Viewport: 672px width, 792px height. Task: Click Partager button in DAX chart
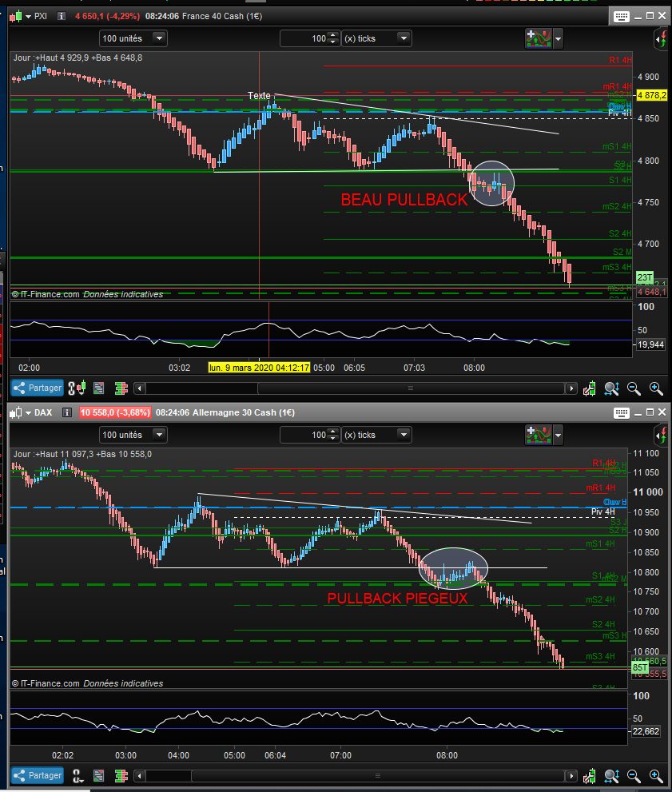(38, 775)
